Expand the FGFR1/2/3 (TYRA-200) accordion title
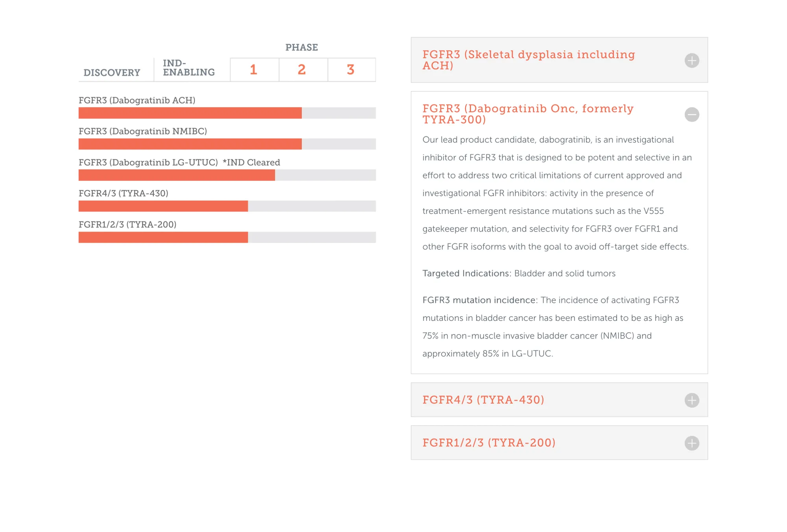The width and height of the screenshot is (787, 532). pyautogui.click(x=489, y=443)
